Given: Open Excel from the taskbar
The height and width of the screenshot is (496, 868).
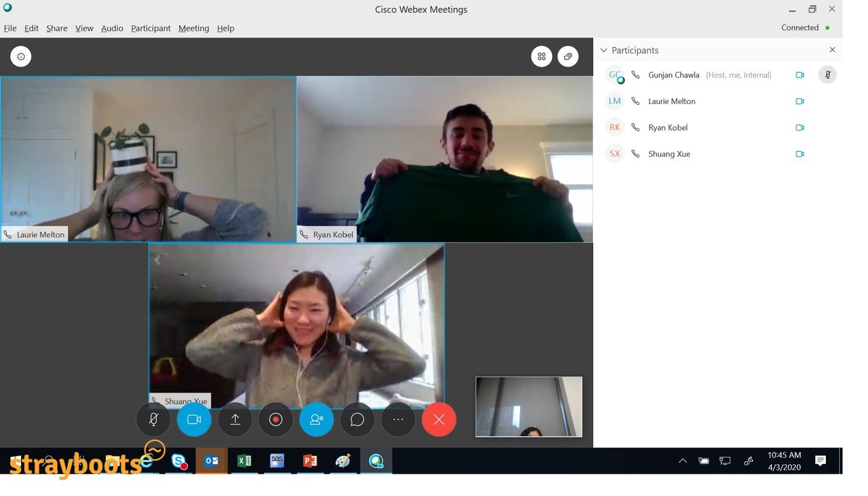Looking at the screenshot, I should [x=244, y=461].
